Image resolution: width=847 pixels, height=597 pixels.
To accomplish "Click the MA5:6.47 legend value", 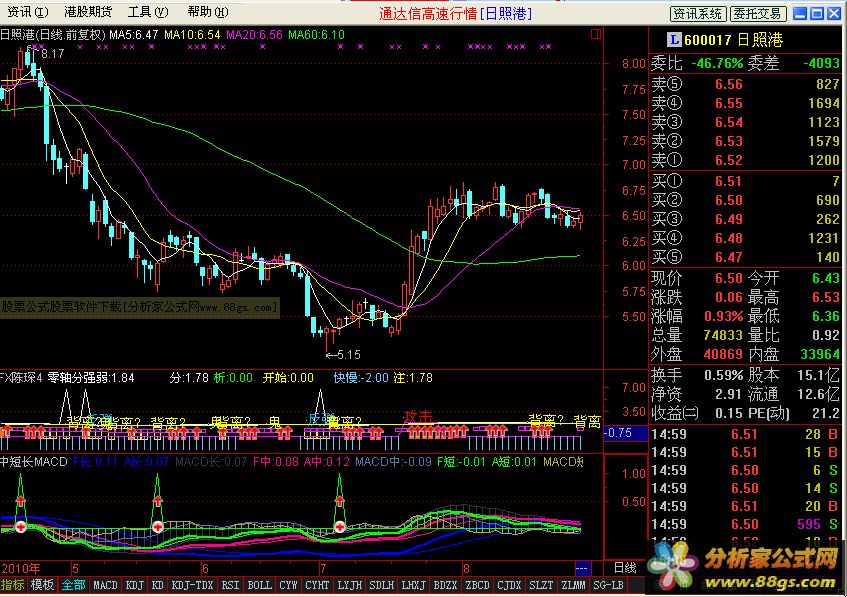I will tap(133, 35).
